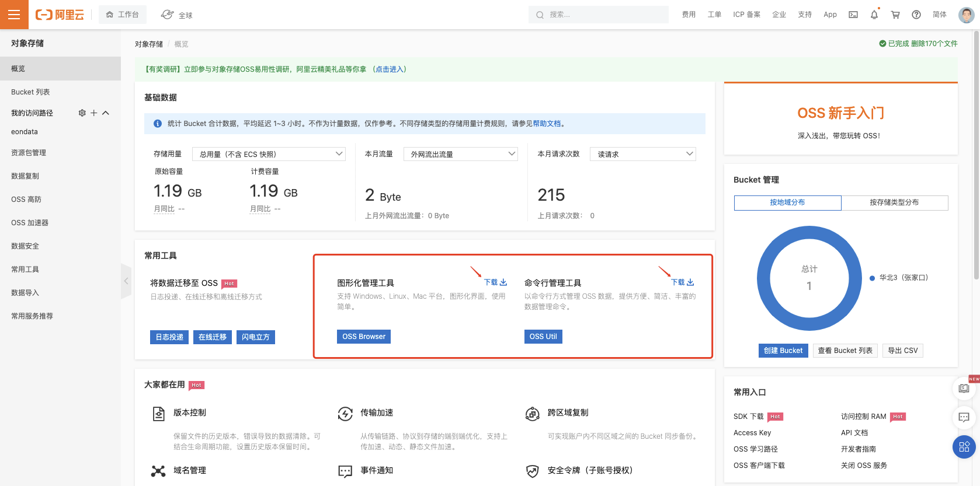
Task: Click the 传输加速 feature icon
Action: pyautogui.click(x=345, y=414)
